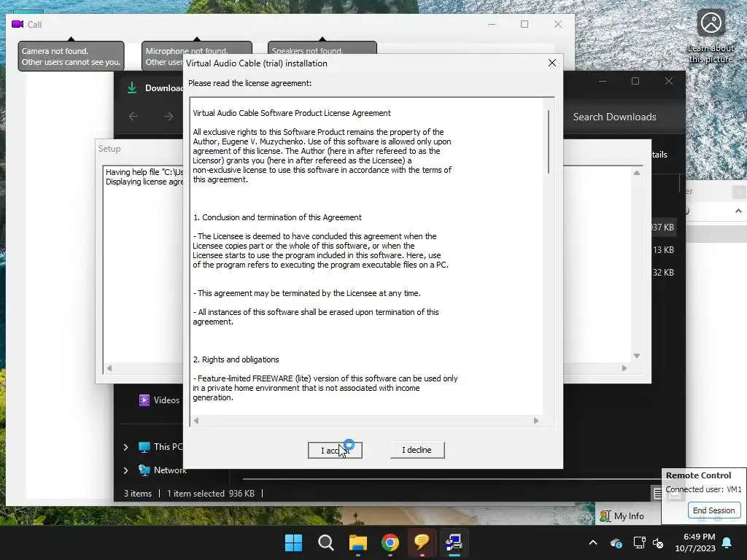Click the license text vertical scrollbar thumb

click(549, 141)
